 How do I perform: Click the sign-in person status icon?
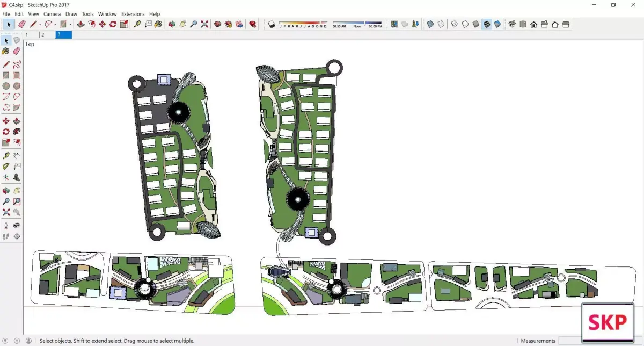pyautogui.click(x=28, y=341)
